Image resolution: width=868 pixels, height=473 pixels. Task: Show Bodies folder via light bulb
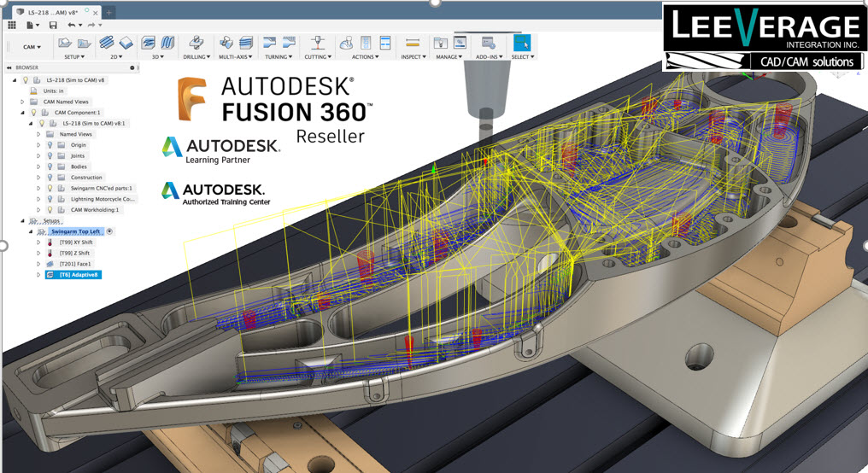50,166
